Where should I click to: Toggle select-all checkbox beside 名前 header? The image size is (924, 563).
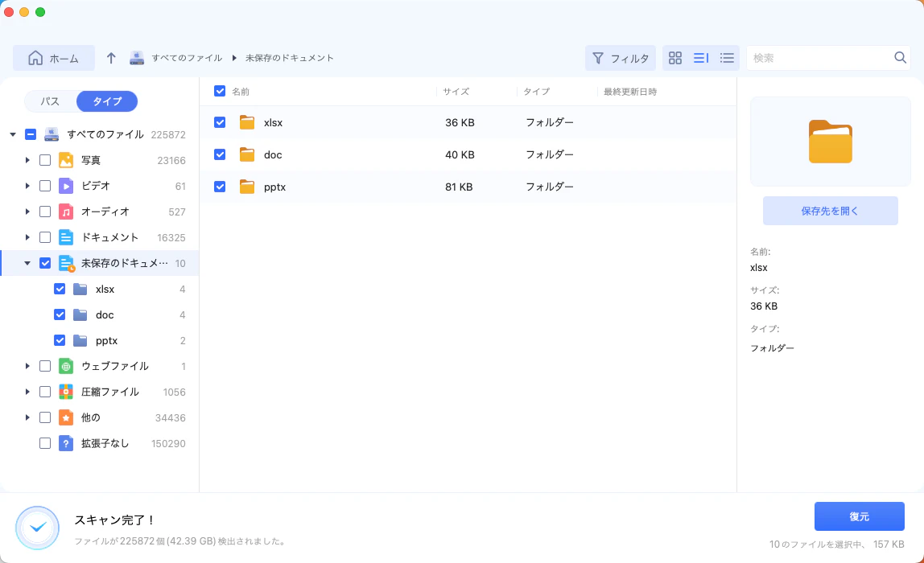[220, 91]
